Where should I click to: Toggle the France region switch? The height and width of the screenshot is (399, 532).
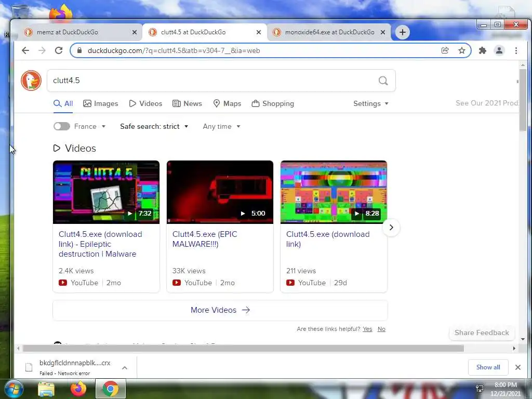click(x=62, y=126)
